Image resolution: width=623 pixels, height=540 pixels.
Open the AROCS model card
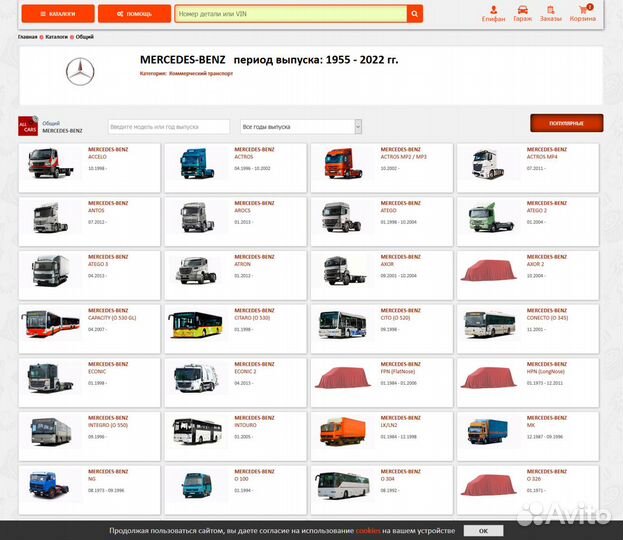[x=236, y=222]
